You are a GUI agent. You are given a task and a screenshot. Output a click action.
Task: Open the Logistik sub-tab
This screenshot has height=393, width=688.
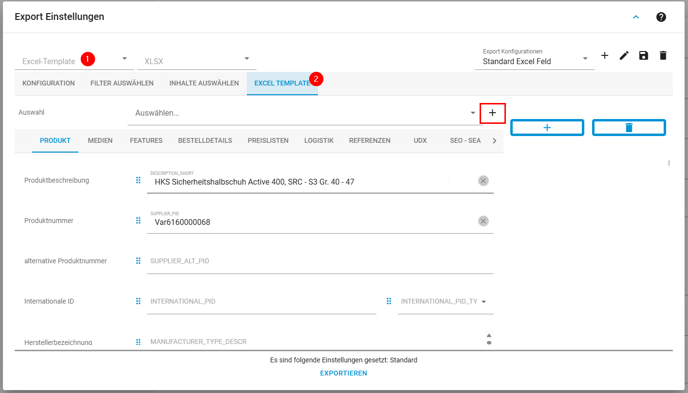point(319,141)
